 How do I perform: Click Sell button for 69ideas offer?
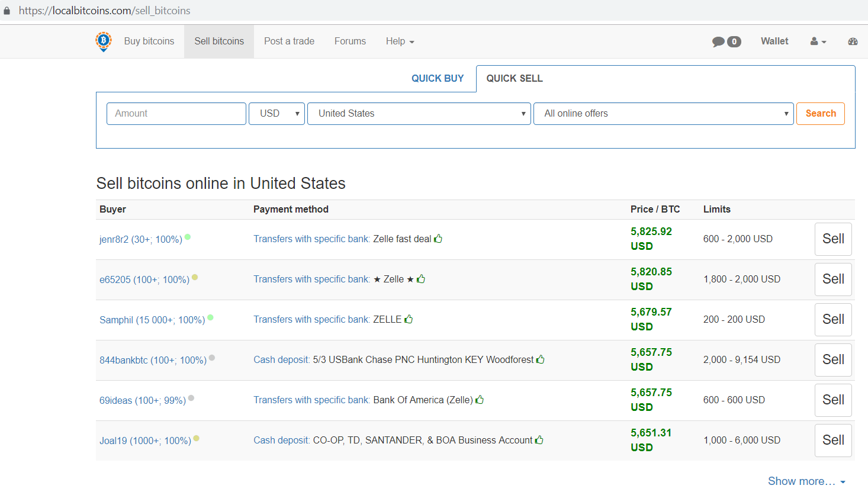click(x=833, y=400)
